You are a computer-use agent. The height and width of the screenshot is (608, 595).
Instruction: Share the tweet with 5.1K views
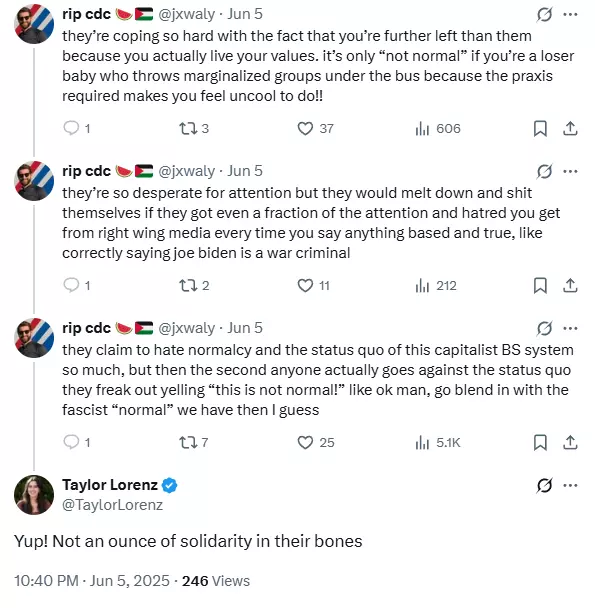click(570, 442)
